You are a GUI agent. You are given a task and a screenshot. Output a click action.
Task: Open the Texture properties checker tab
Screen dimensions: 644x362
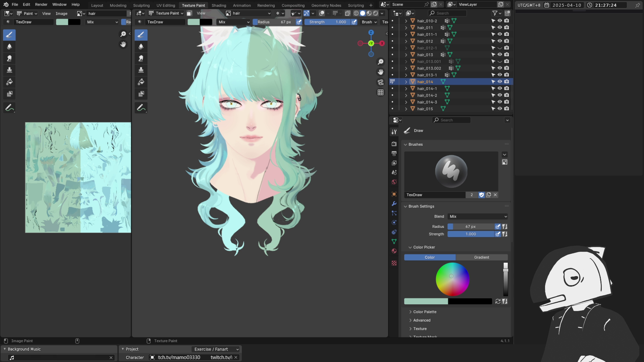(x=394, y=263)
